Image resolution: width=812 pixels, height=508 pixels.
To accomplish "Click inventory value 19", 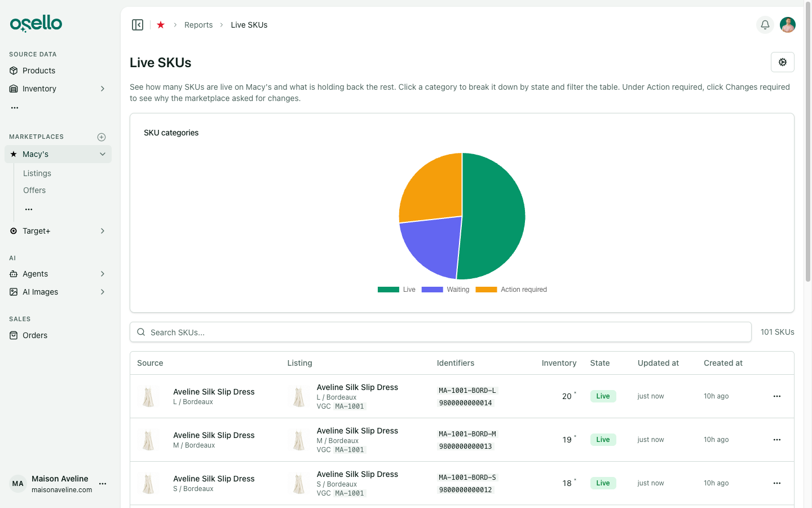I will pyautogui.click(x=567, y=440).
